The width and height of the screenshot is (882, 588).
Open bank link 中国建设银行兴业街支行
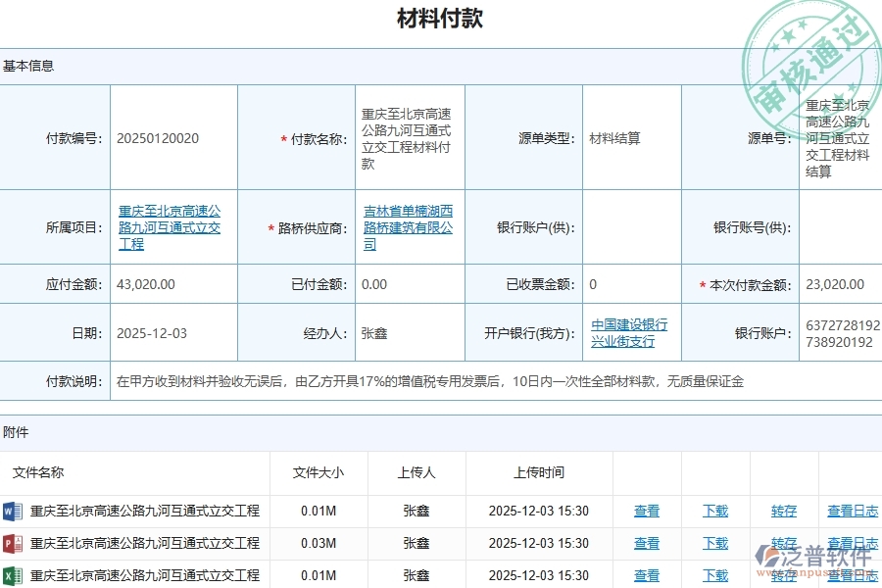[x=630, y=332]
